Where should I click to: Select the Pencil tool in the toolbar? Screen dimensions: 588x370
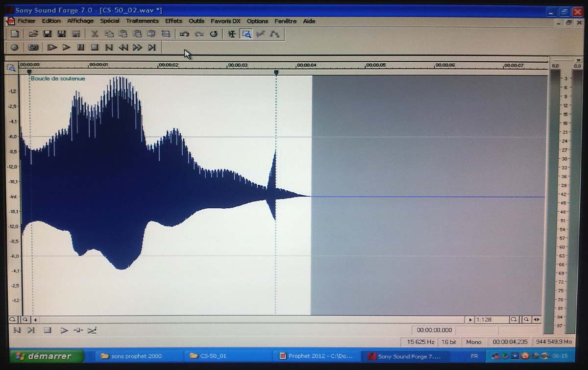coord(261,34)
